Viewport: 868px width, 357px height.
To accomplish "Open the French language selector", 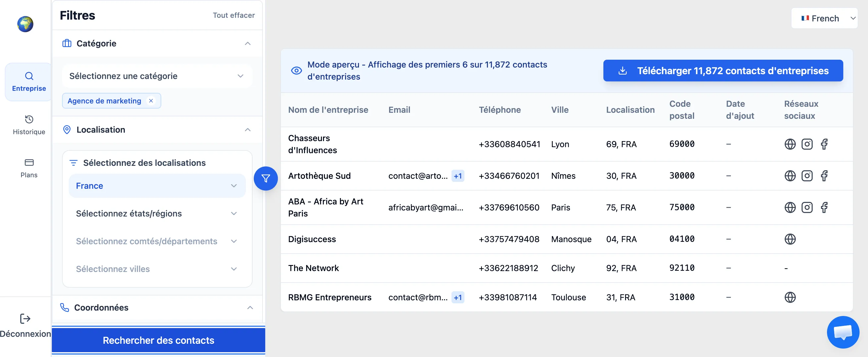I will (x=824, y=18).
